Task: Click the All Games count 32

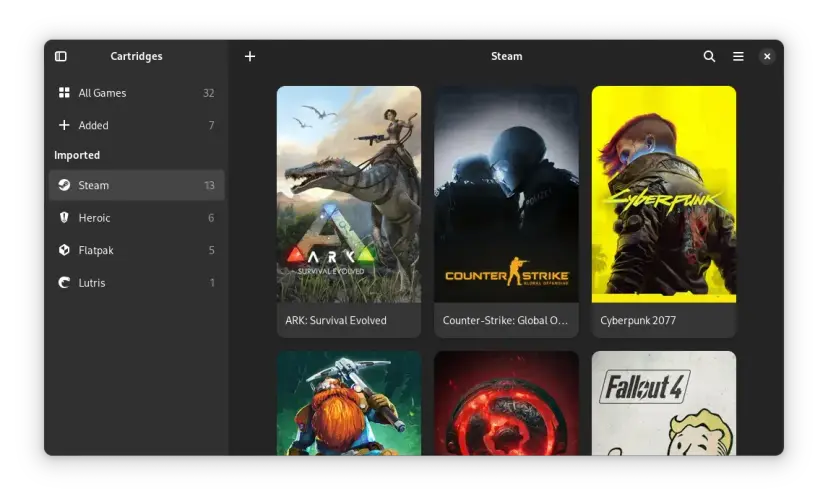Action: [x=209, y=93]
